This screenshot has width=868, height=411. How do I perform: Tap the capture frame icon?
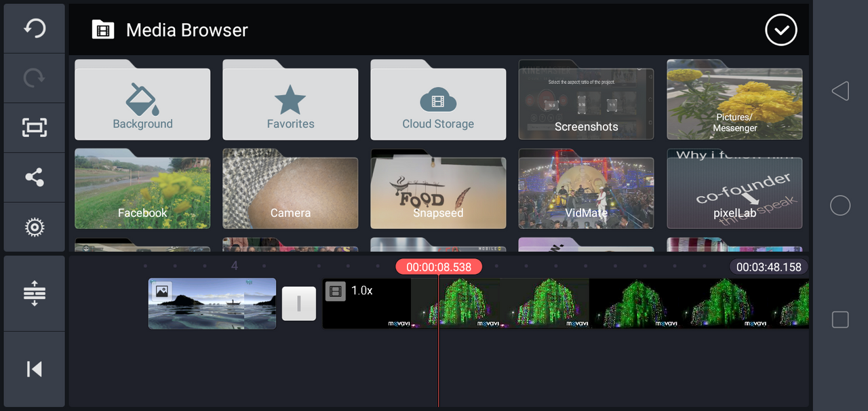coord(35,128)
